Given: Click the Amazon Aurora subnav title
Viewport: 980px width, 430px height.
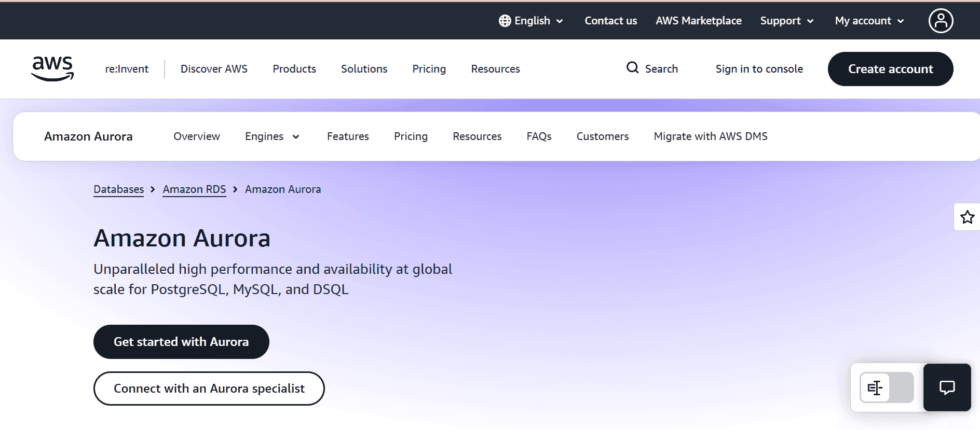Looking at the screenshot, I should [x=88, y=136].
